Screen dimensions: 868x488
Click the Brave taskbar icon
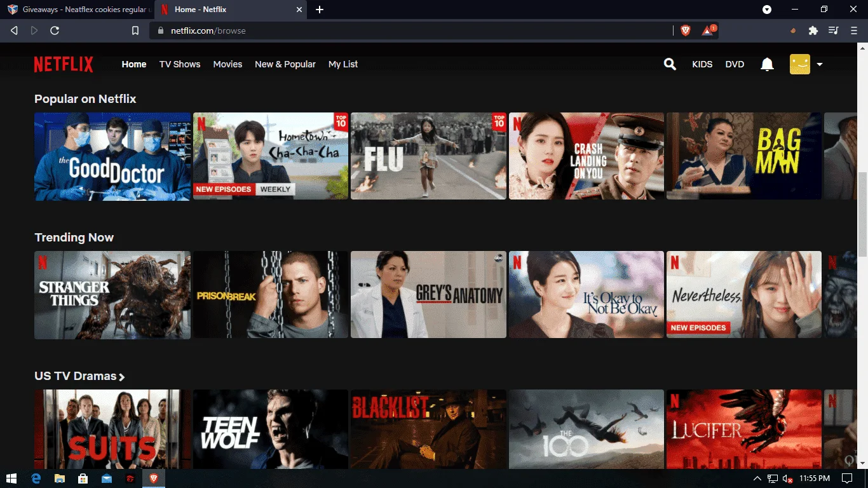153,478
